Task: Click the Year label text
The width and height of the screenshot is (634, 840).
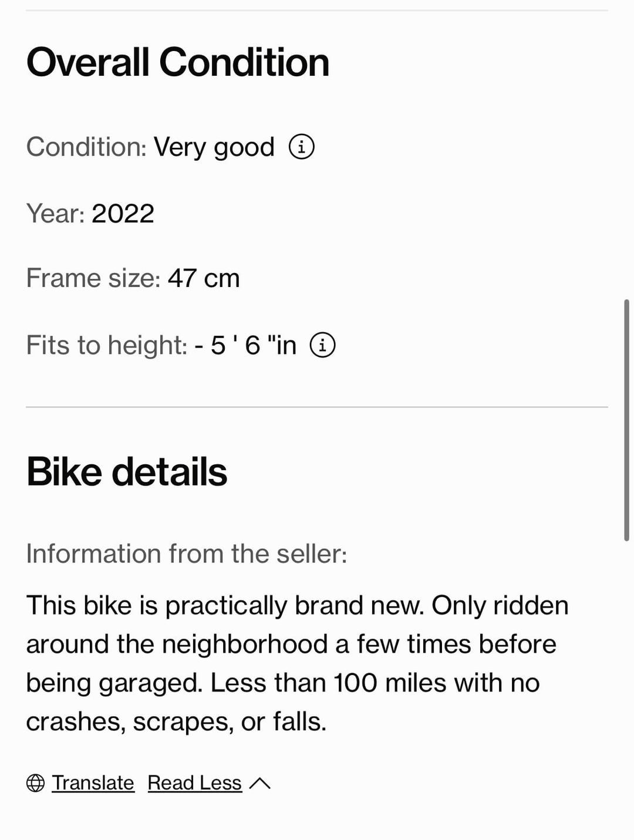Action: tap(56, 213)
